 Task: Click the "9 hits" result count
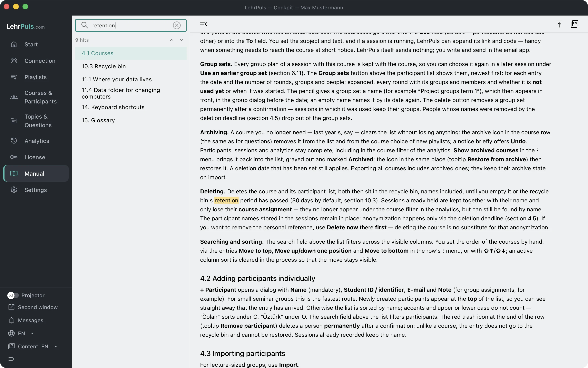(82, 40)
